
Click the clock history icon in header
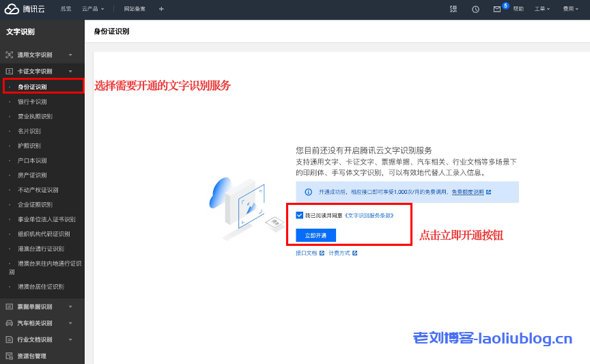(x=475, y=9)
